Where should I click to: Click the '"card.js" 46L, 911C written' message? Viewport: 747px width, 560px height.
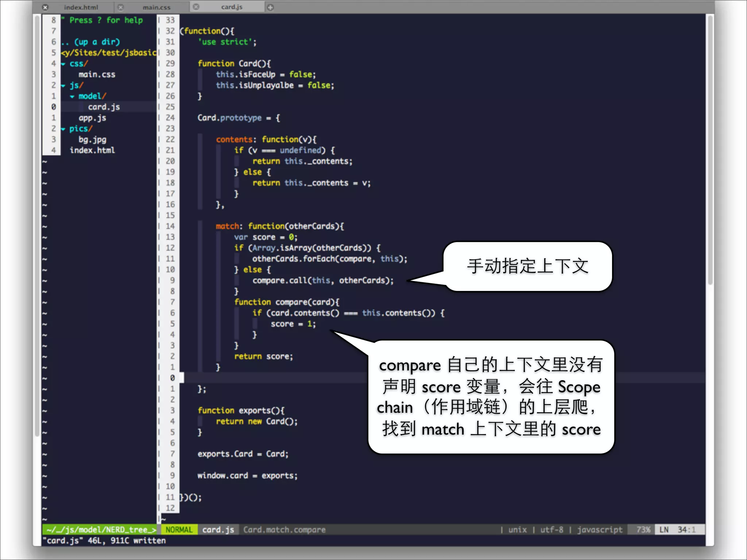[104, 541]
